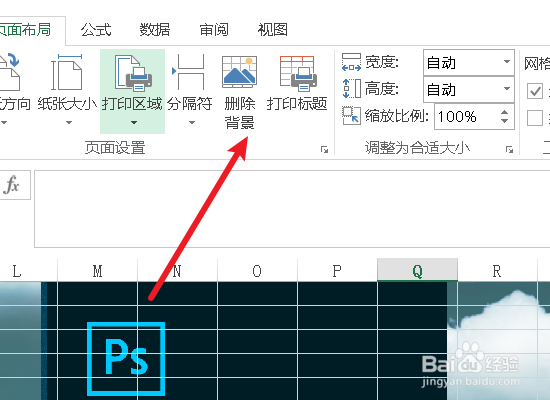This screenshot has width=550, height=400.
Task: Expand the 纸张大小 dropdown arrow
Action: 69,122
